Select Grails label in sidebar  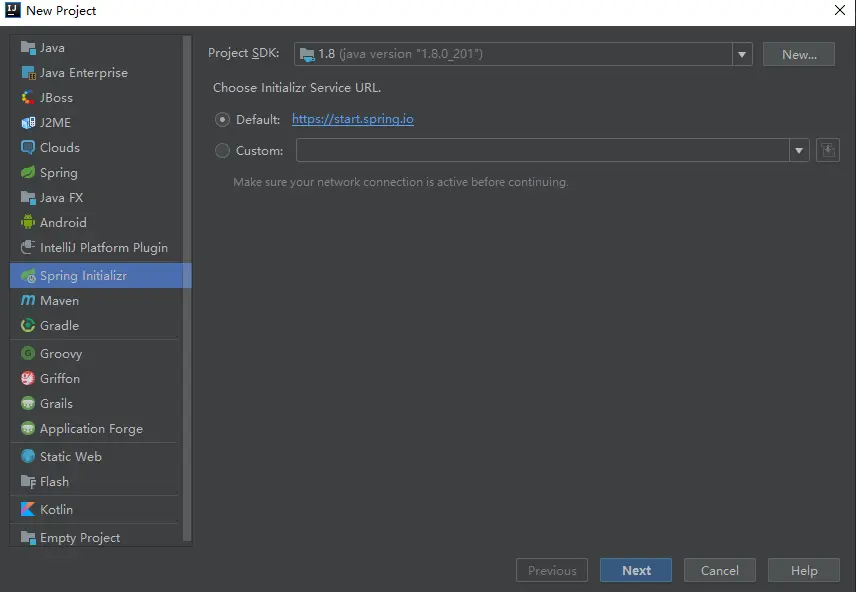tap(56, 404)
